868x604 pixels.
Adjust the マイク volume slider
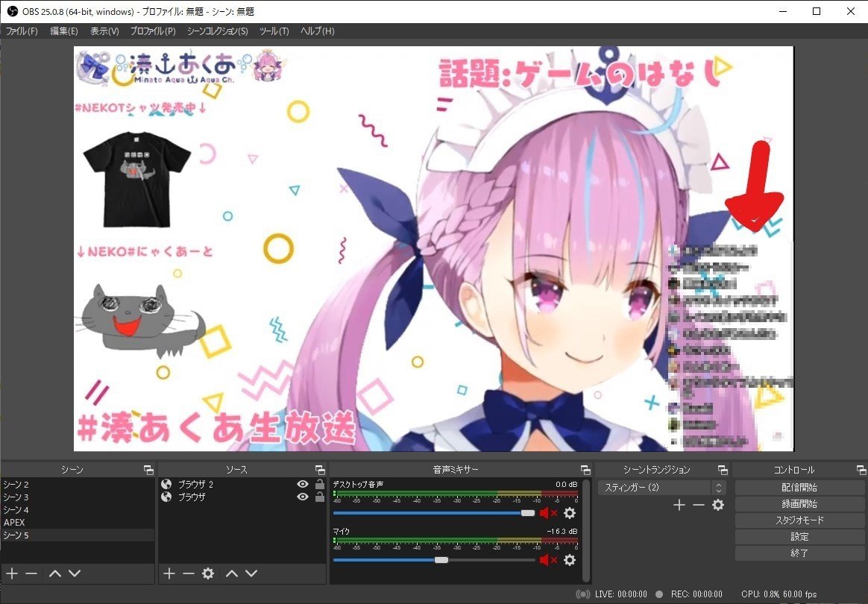click(x=434, y=560)
